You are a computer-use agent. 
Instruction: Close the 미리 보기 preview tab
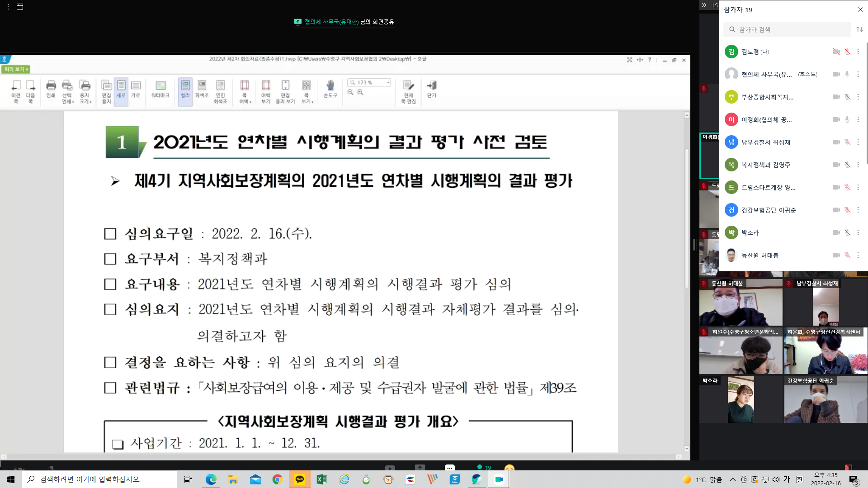click(x=27, y=69)
